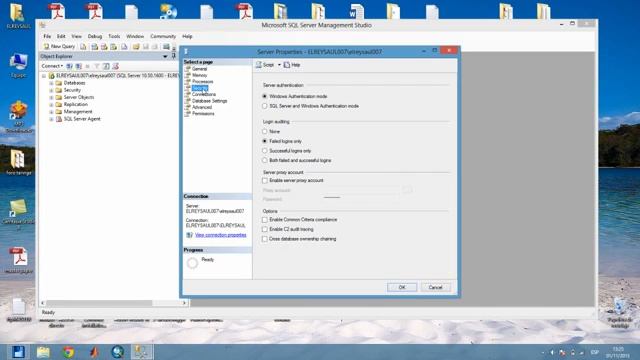Open the Connect dropdown in Object Explorer
The width and height of the screenshot is (640, 360).
point(52,66)
